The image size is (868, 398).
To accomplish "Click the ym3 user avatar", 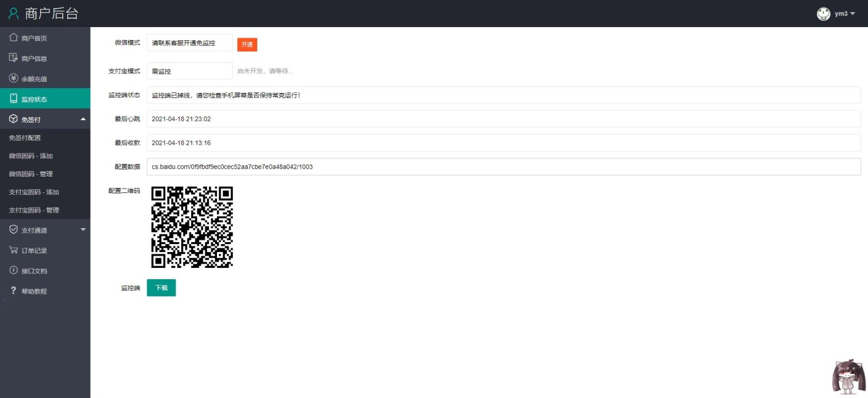I will [823, 13].
